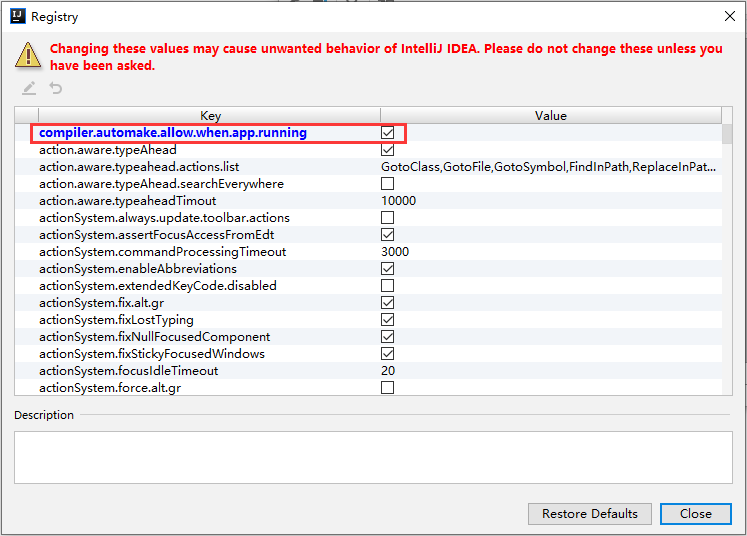The width and height of the screenshot is (747, 536).
Task: Select the actionSystem.extendedKeyCode.disabled key
Action: click(158, 286)
